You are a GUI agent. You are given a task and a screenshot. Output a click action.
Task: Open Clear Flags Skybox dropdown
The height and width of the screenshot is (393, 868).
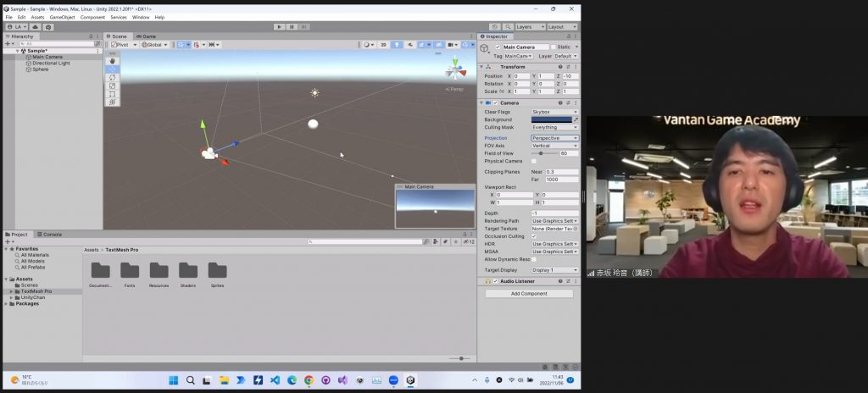(554, 112)
